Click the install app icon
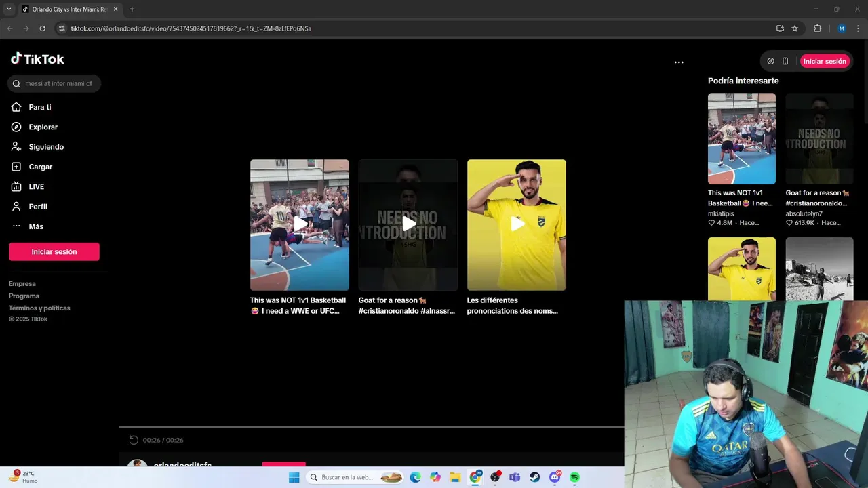 [x=780, y=28]
